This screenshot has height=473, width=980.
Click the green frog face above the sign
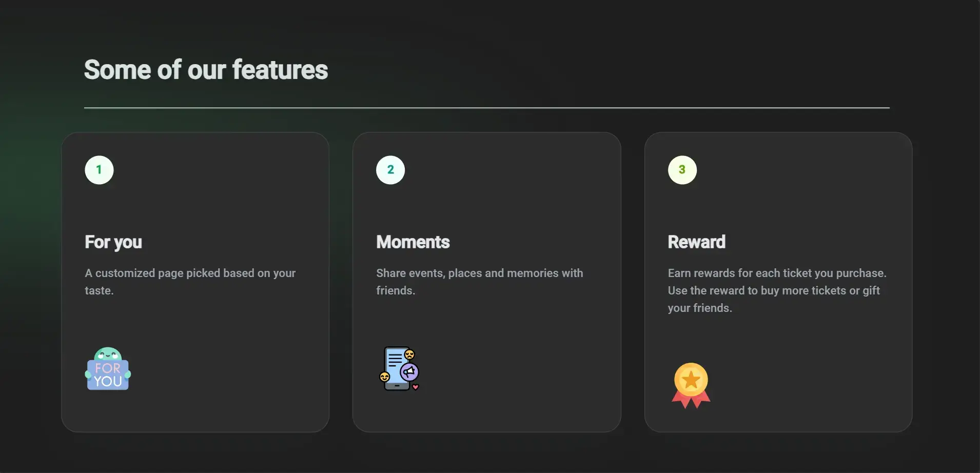108,353
